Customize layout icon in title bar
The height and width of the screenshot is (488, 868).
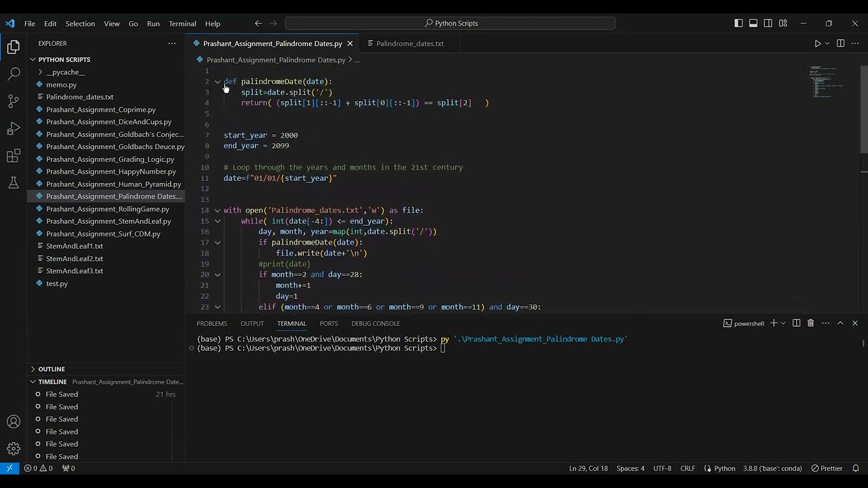tap(783, 23)
